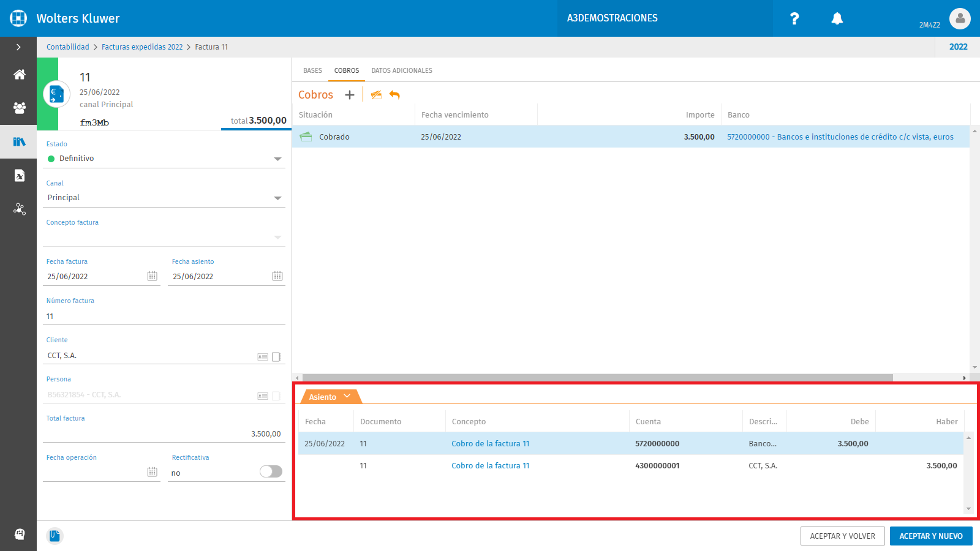Open the Concepto factura dropdown

277,238
